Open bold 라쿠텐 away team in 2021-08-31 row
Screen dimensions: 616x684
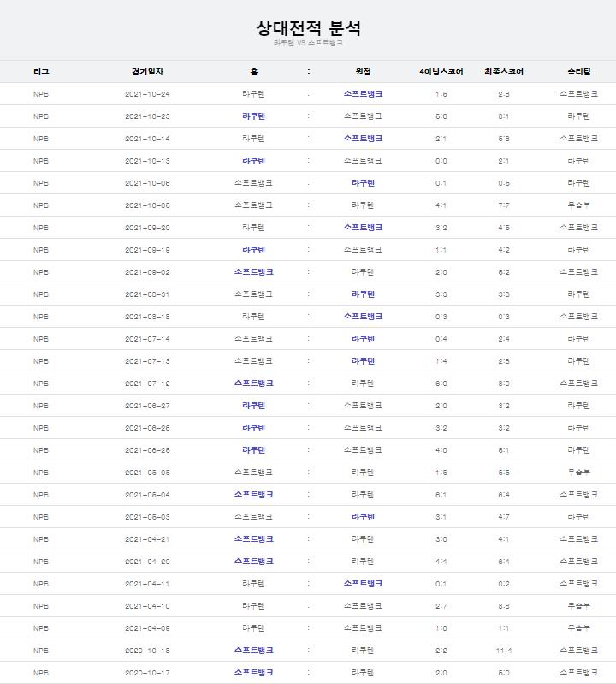click(x=363, y=294)
